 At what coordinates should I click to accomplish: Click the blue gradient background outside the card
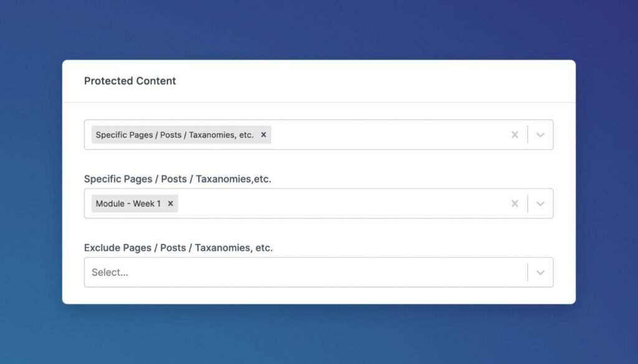point(31,187)
